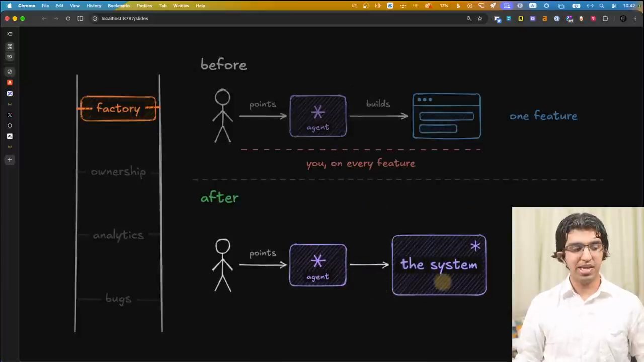Switch to the X (Twitter) sidebar tab
The width and height of the screenshot is (644, 362).
click(10, 115)
